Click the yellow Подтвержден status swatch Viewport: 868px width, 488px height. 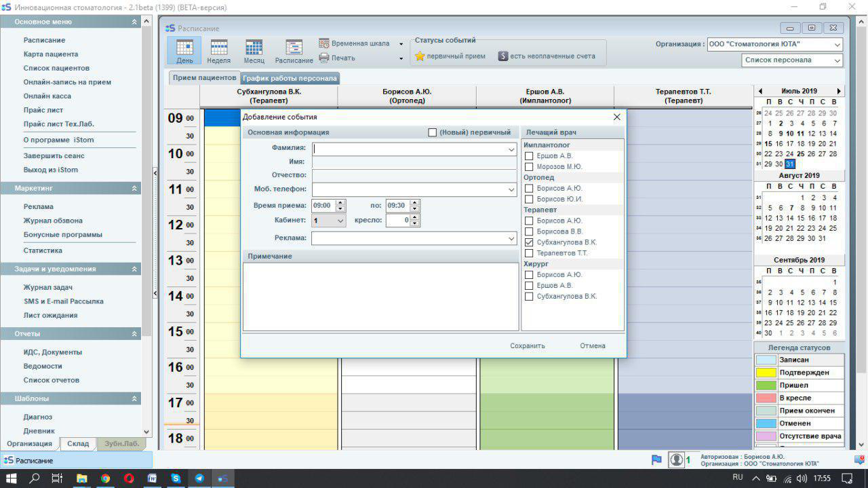click(766, 373)
